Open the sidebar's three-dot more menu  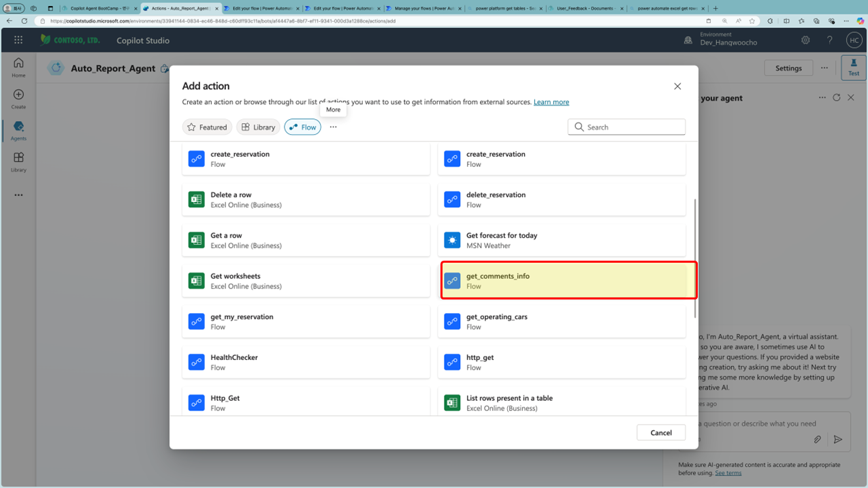pyautogui.click(x=18, y=195)
